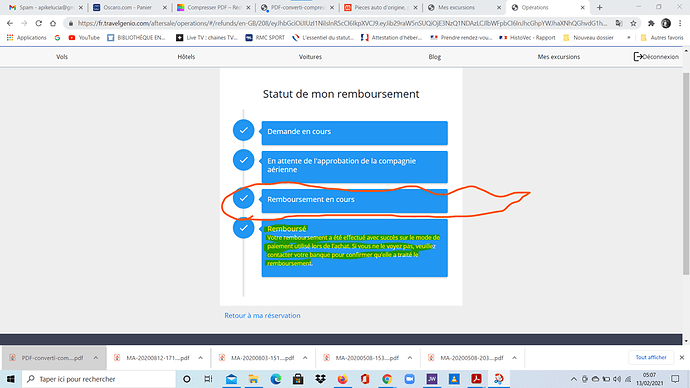Open a new browser tab
Screen dimensions: 690x388
(599, 7)
